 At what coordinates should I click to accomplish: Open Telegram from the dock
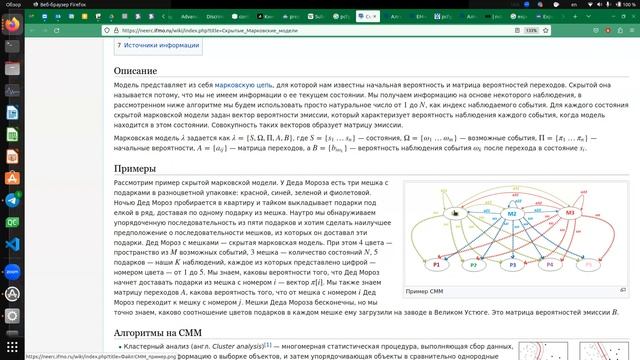pos(12,200)
